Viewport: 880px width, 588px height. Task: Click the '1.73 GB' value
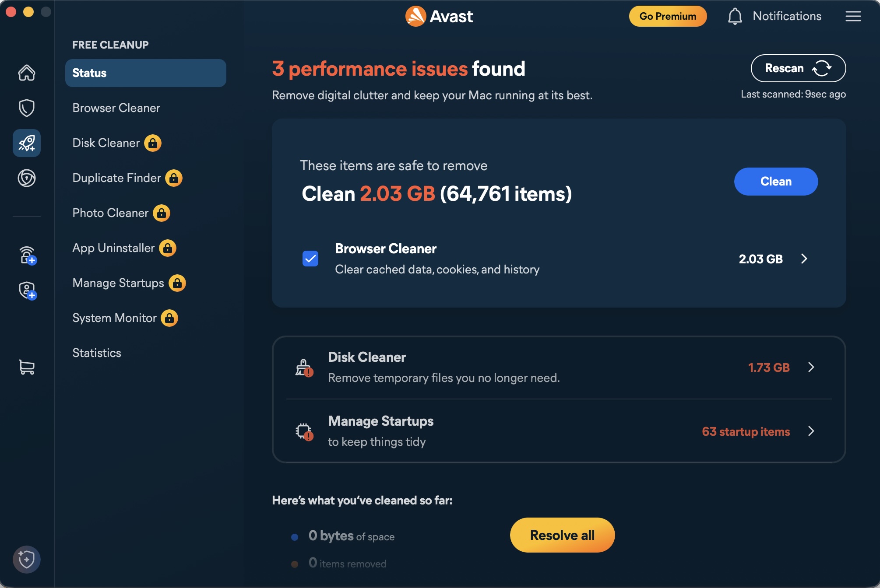point(769,367)
